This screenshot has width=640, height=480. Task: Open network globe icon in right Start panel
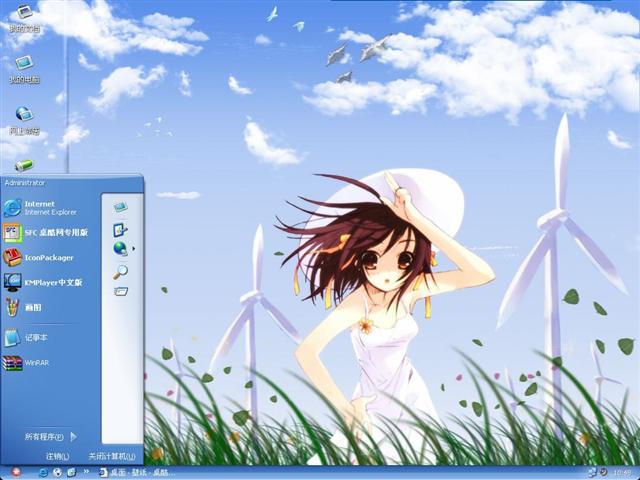120,248
